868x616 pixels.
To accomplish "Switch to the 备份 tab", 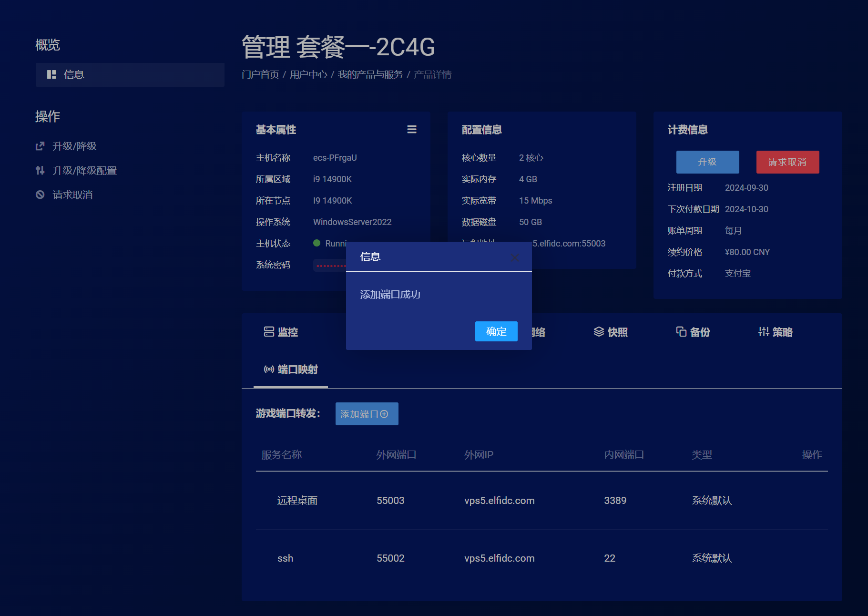I will click(x=693, y=332).
